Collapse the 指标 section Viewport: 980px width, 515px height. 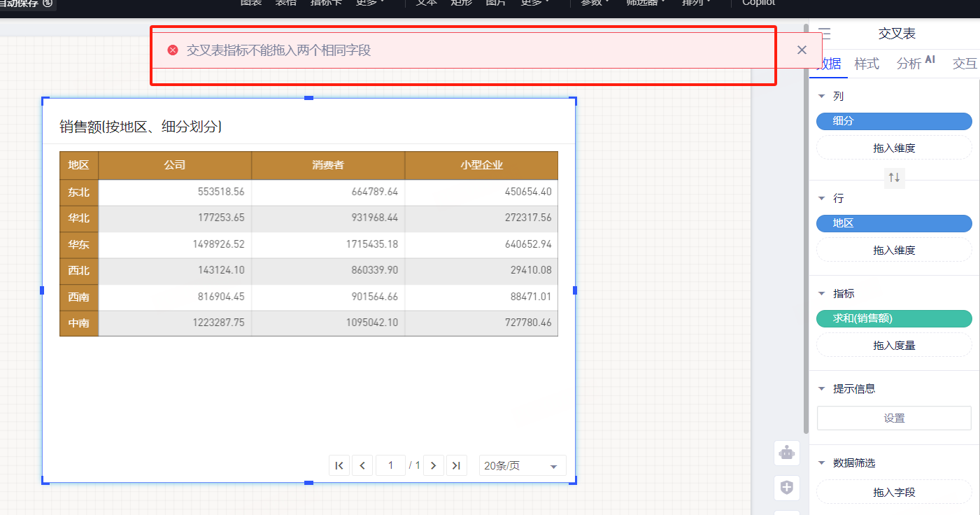(x=822, y=294)
